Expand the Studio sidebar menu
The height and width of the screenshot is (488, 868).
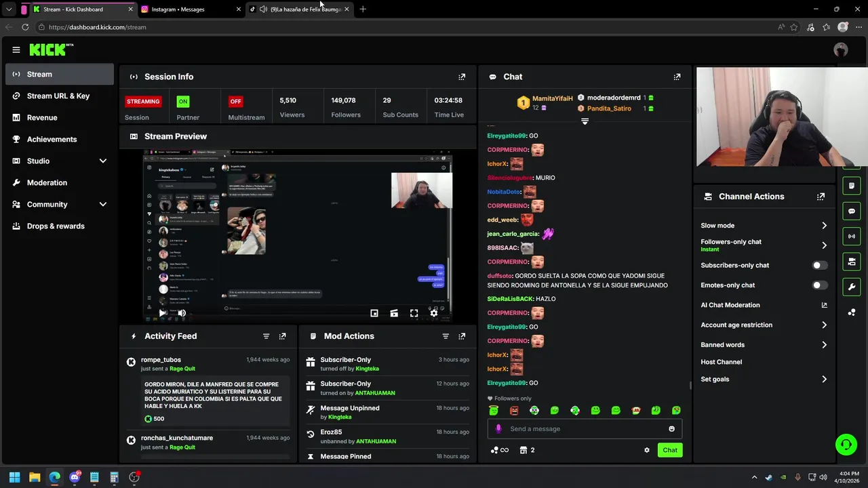click(103, 161)
